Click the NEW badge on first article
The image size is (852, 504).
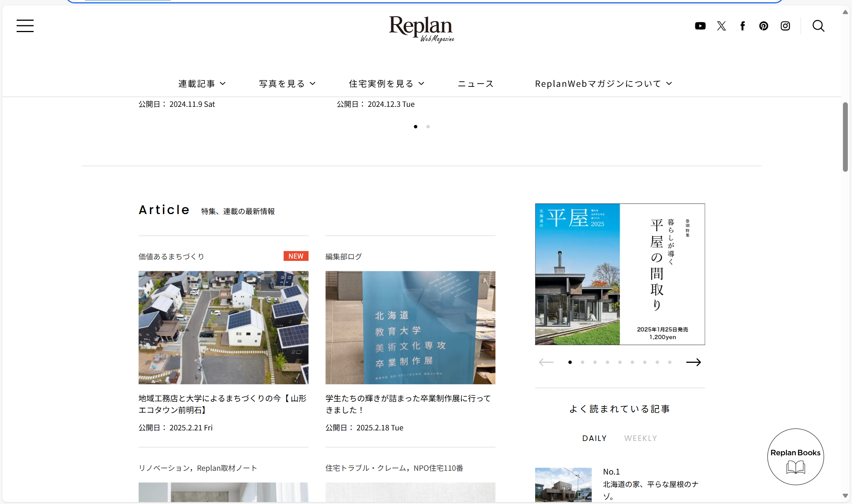pos(296,256)
